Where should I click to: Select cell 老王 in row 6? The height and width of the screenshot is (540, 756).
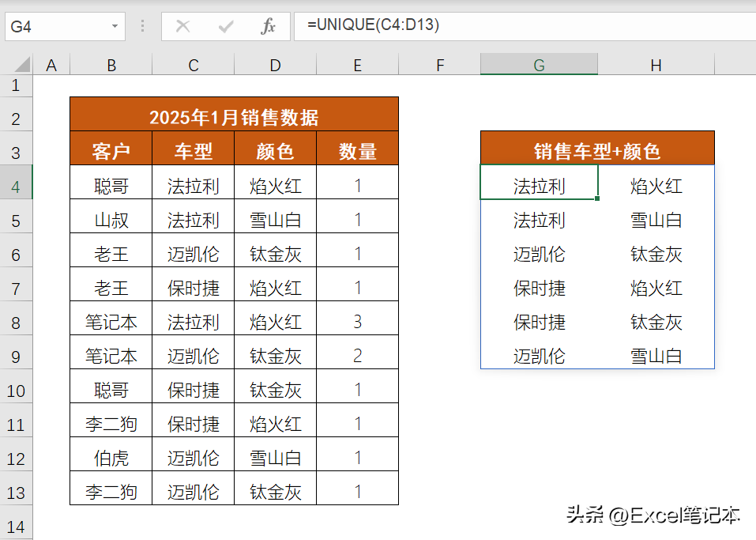pos(111,251)
